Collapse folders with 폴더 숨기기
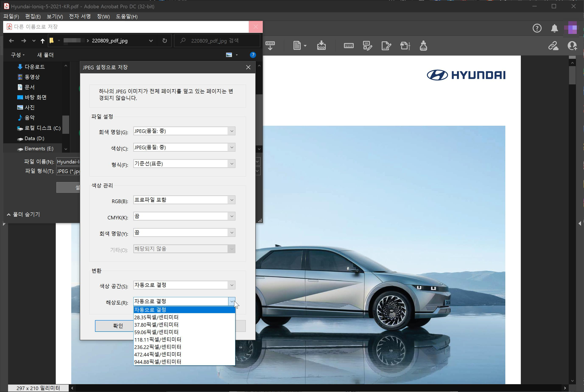 (23, 214)
